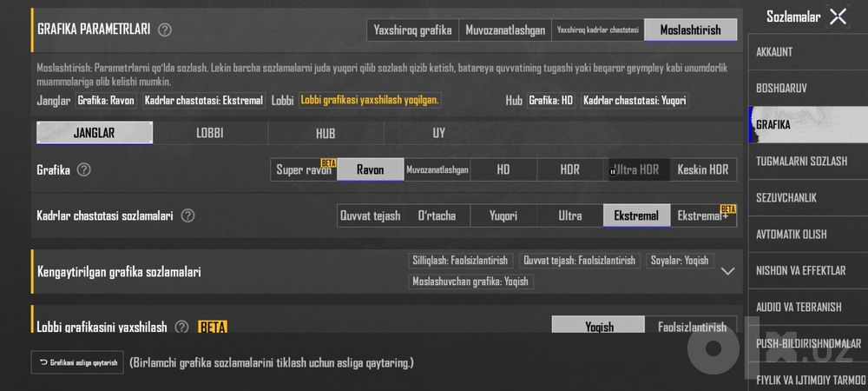
Task: Choose Yaxshiroq kadrlar chastotasi preset
Action: point(598,30)
